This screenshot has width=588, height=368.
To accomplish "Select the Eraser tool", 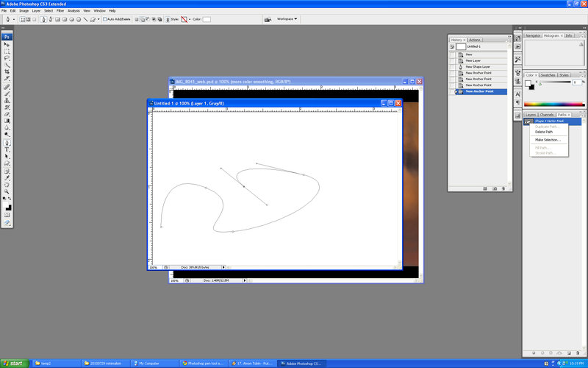I will [x=7, y=114].
